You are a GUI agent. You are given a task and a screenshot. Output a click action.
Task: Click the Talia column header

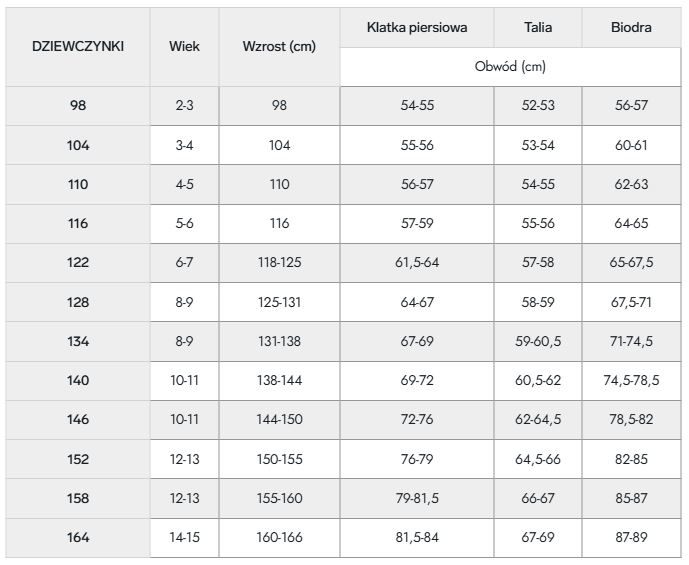pos(537,28)
